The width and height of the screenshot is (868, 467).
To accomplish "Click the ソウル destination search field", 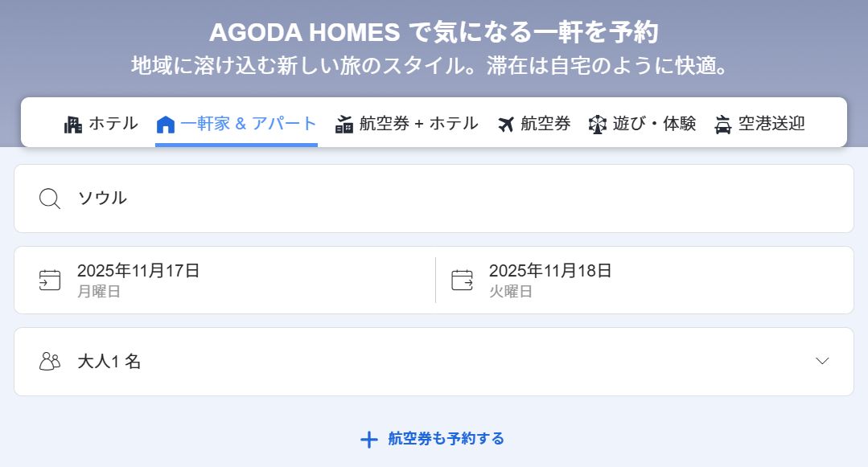I will pos(433,199).
